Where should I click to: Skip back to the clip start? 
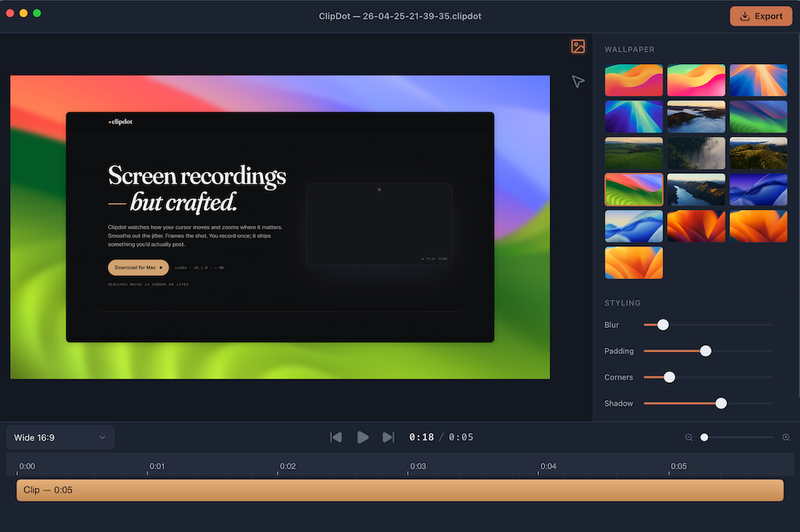point(336,437)
